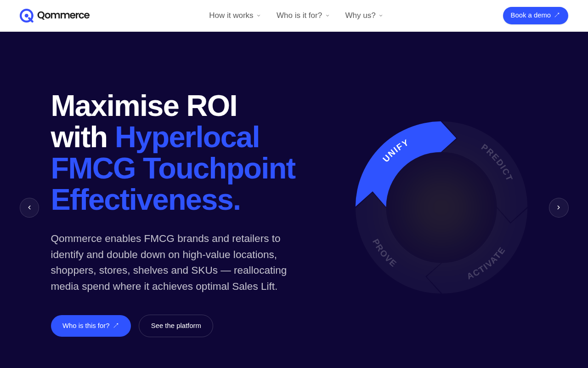Open the How it works menu

coord(235,16)
